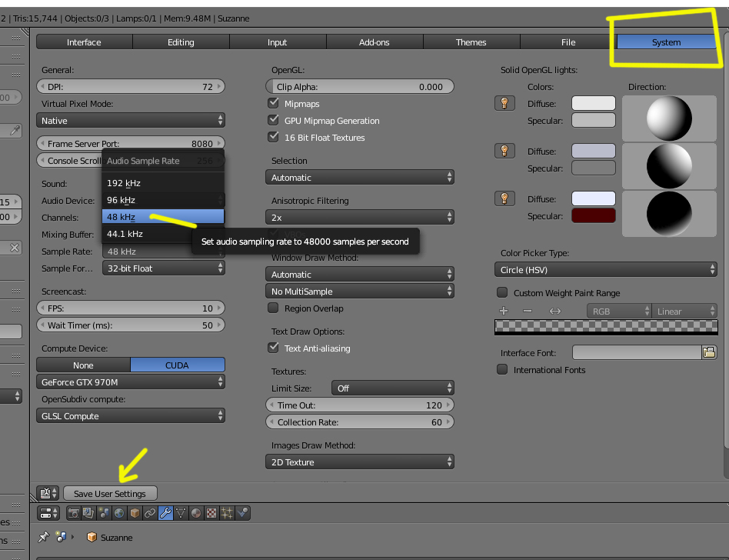Click the dark red Specular color swatch
The height and width of the screenshot is (560, 729).
[594, 216]
